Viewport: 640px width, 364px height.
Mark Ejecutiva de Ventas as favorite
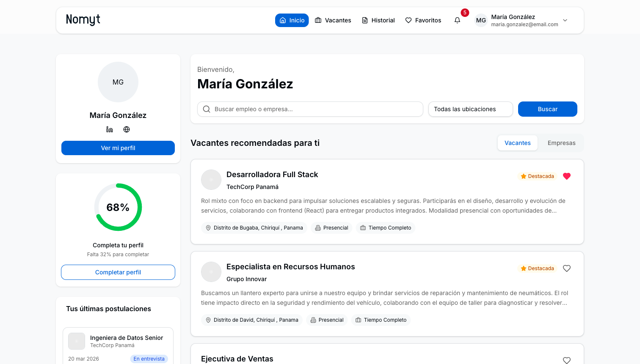567,360
